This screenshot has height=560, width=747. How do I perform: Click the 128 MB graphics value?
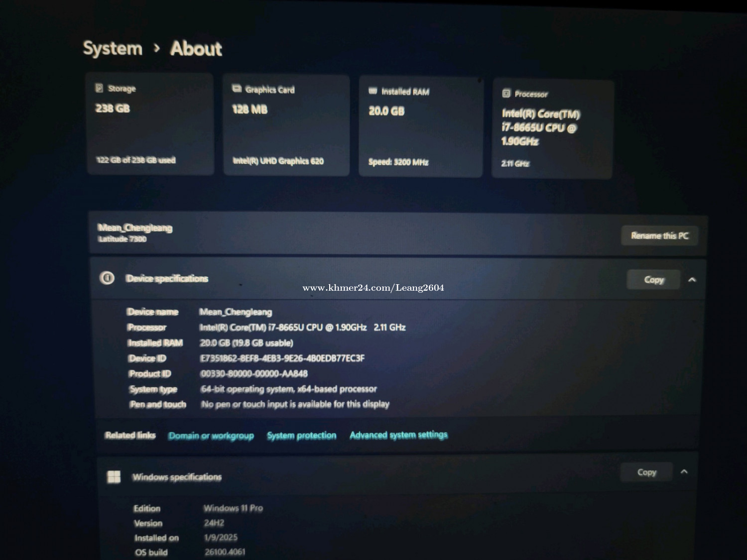pos(250,110)
